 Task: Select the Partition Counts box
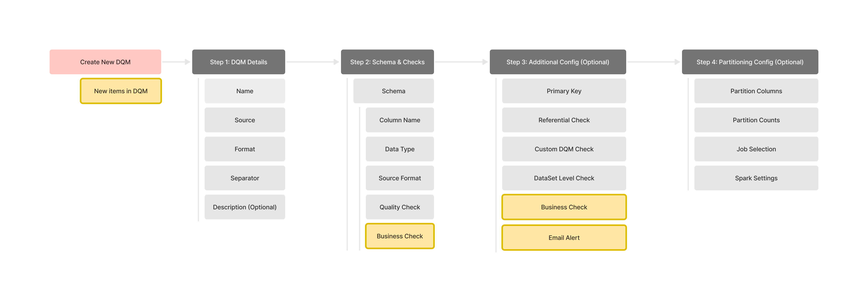tap(756, 120)
